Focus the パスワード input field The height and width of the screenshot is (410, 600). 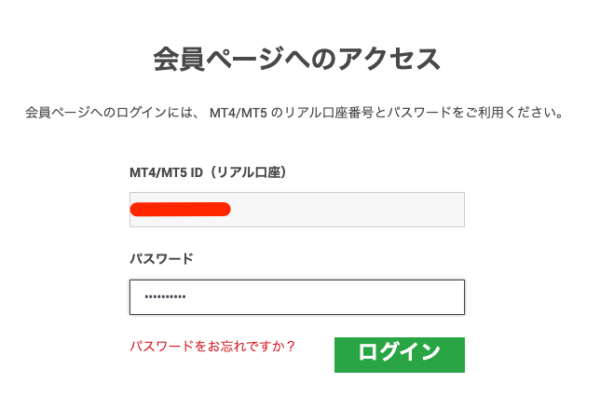point(296,298)
